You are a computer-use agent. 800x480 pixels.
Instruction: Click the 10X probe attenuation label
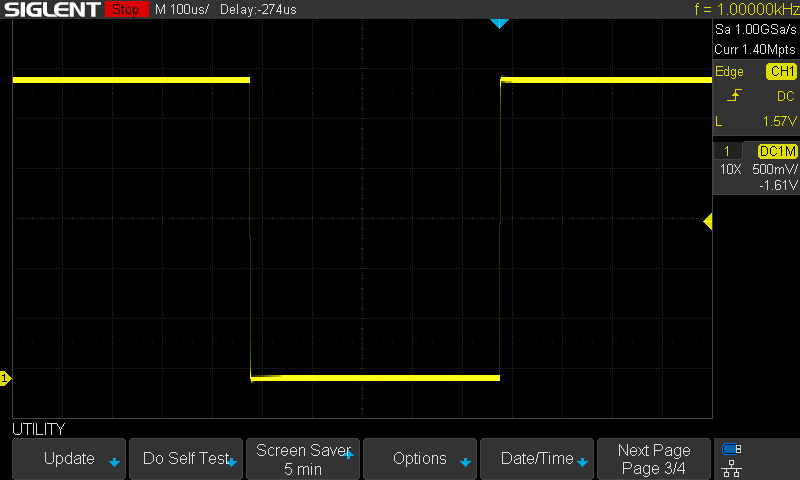click(730, 169)
